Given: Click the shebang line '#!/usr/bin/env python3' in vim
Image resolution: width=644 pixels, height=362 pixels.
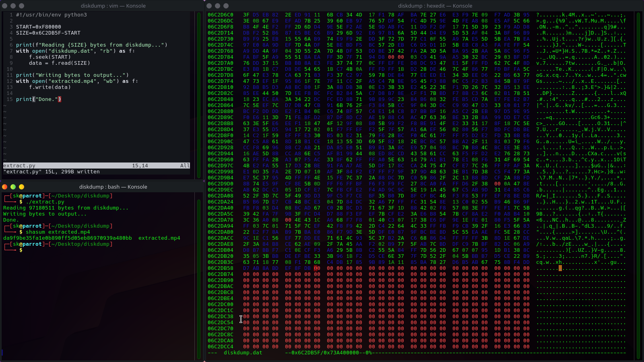Looking at the screenshot, I should coord(52,15).
